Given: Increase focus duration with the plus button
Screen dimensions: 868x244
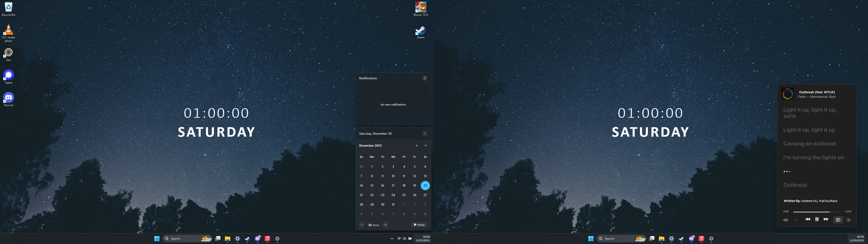Looking at the screenshot, I should [385, 225].
